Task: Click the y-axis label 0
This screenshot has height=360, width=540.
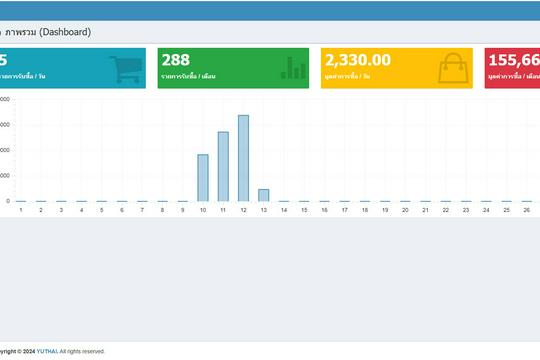Action: tap(8, 201)
